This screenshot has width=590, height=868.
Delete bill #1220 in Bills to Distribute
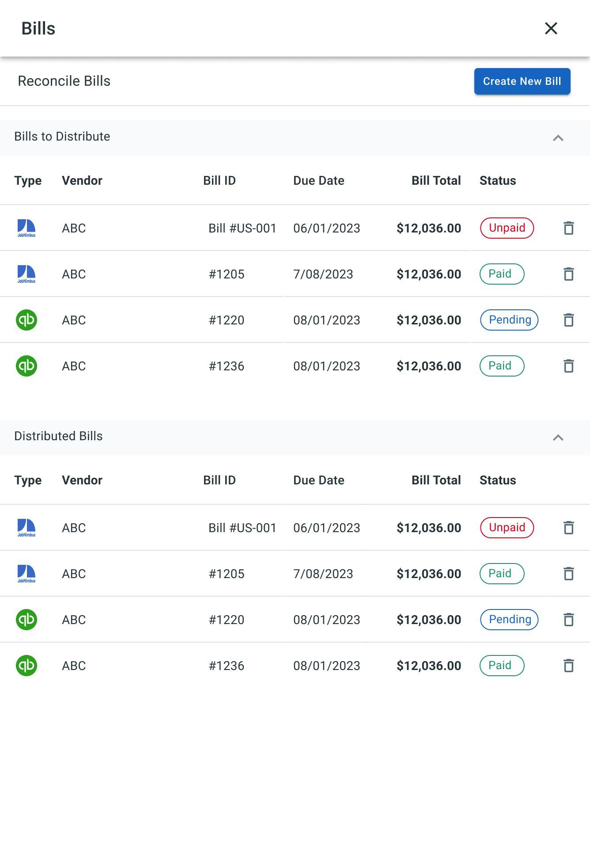point(568,320)
